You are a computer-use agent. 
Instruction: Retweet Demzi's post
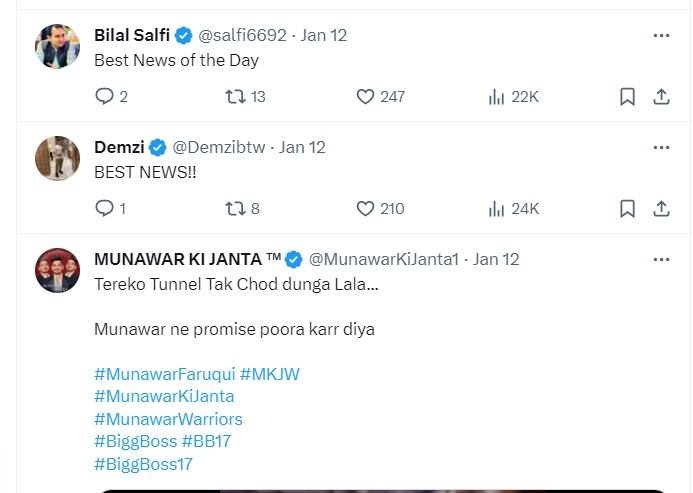click(x=235, y=209)
